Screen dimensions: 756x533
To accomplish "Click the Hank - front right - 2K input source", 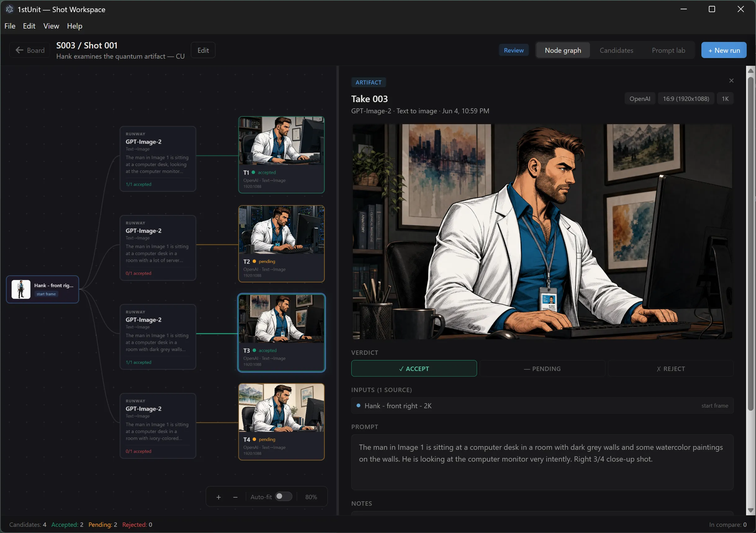I will 542,405.
